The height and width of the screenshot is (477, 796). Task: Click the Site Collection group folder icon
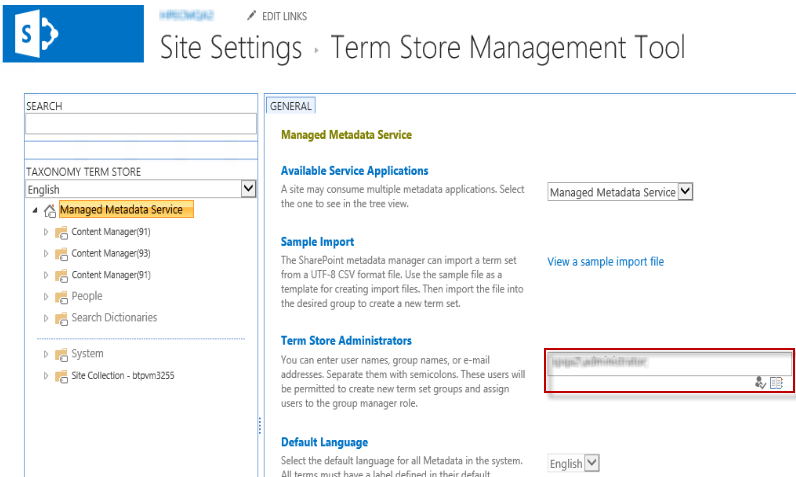coord(61,376)
